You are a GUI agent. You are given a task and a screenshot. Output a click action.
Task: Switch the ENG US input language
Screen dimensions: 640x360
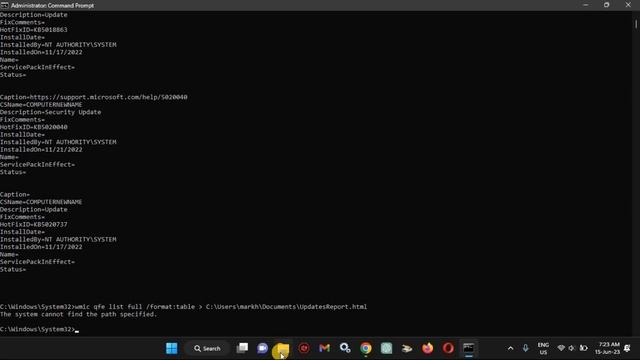[543, 349]
